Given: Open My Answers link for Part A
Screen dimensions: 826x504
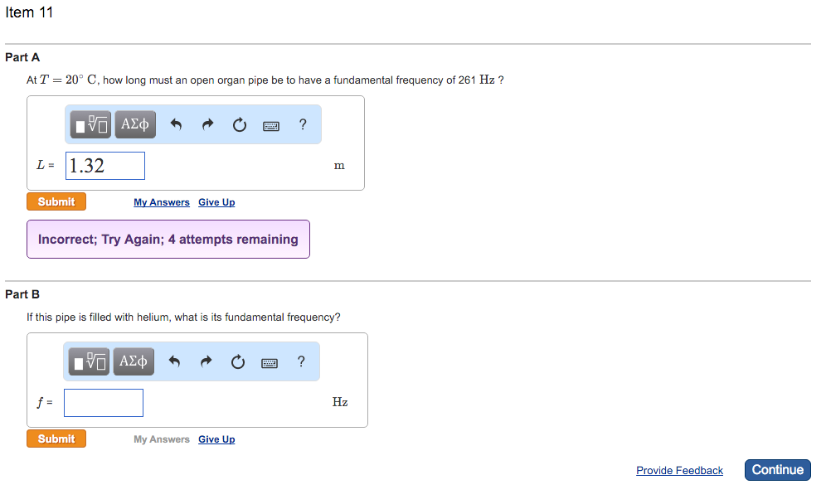Looking at the screenshot, I should 162,202.
